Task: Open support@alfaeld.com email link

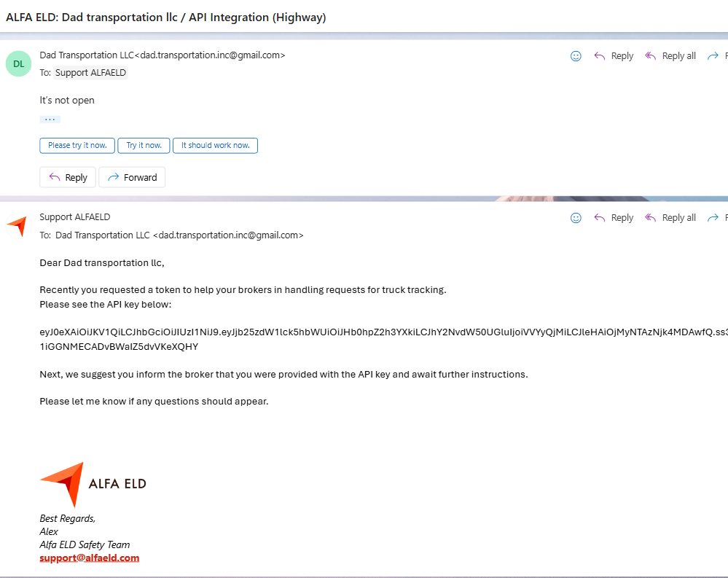Action: point(89,558)
